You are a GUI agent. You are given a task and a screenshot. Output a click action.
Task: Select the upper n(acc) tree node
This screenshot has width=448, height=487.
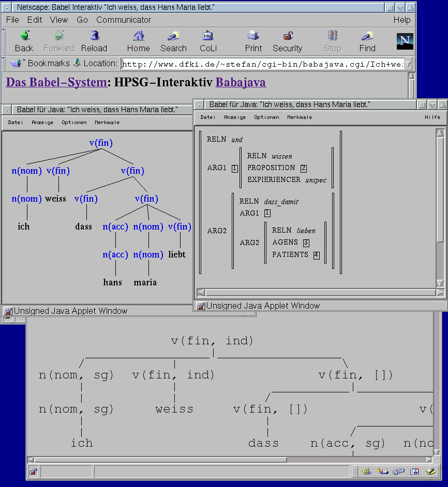[115, 227]
